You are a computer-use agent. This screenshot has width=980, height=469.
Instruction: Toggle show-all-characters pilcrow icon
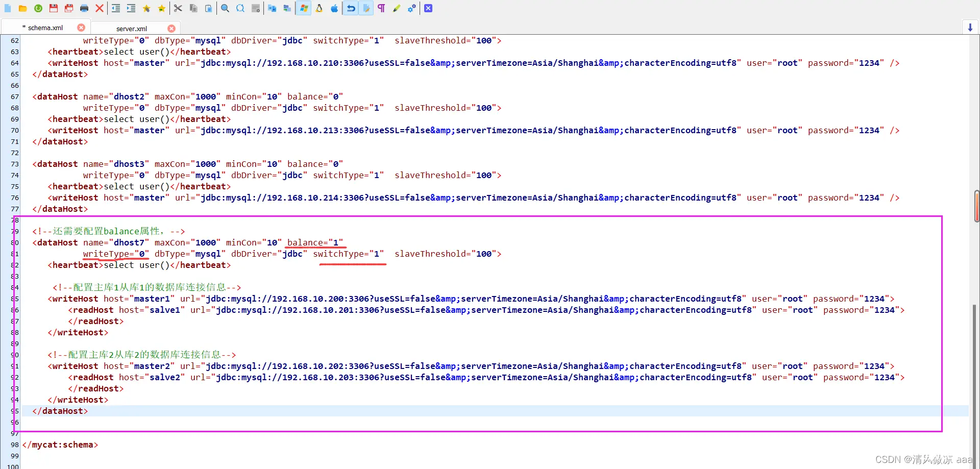[381, 8]
